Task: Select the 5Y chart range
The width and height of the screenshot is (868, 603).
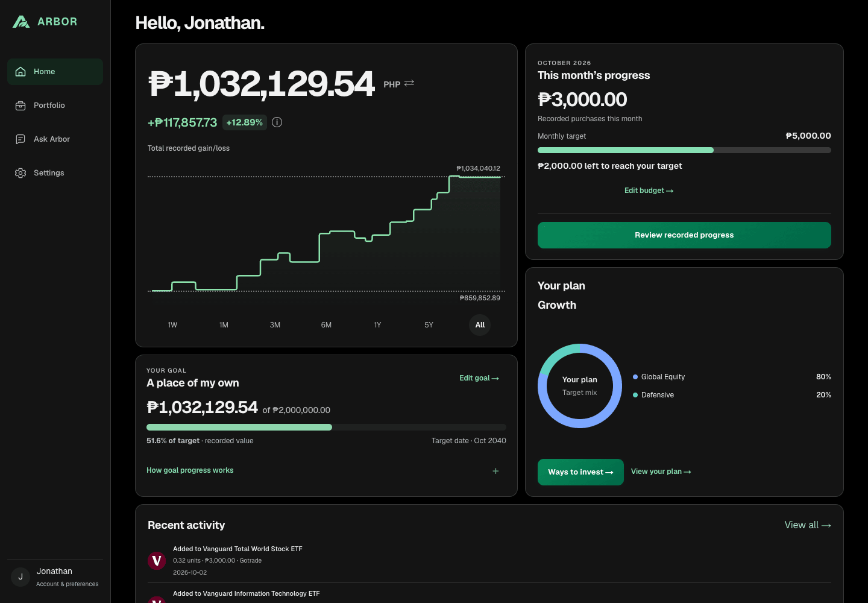Action: 429,325
